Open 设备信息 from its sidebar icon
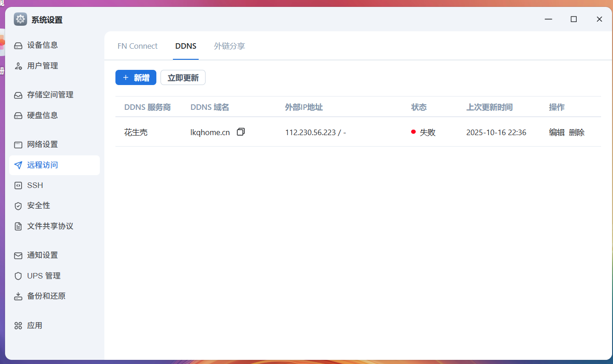Viewport: 613px width, 364px height. tap(18, 45)
